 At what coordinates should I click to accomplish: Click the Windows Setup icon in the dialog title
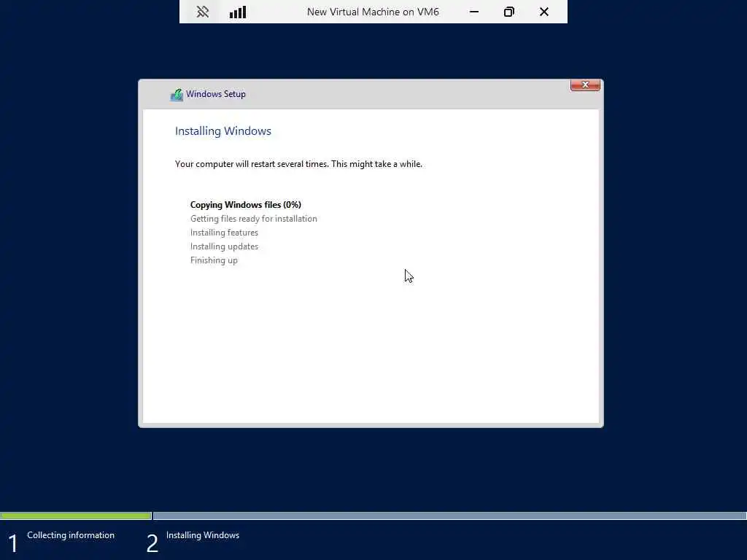[177, 94]
